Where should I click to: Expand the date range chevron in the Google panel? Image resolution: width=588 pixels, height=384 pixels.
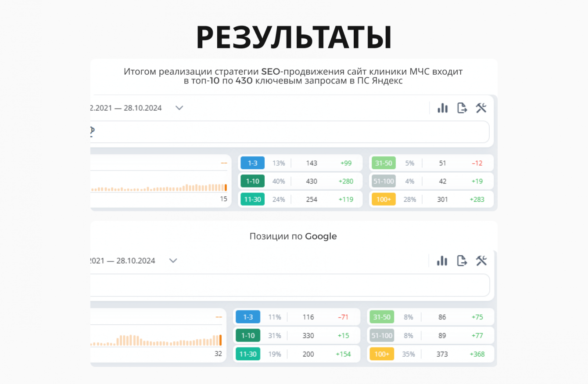[x=173, y=261]
